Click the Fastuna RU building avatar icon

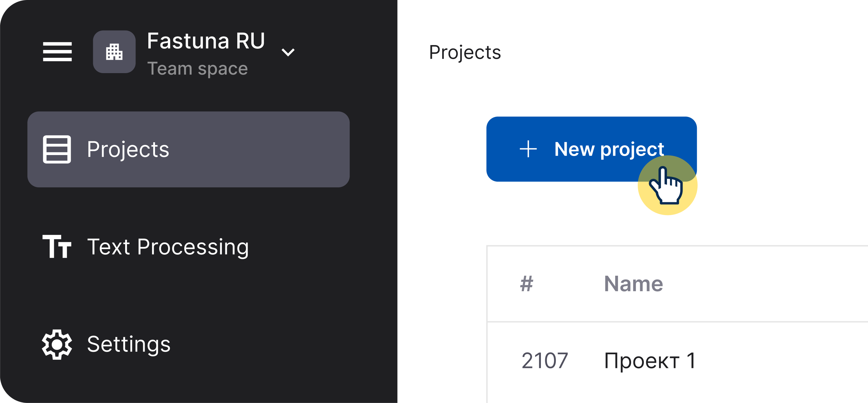click(114, 51)
